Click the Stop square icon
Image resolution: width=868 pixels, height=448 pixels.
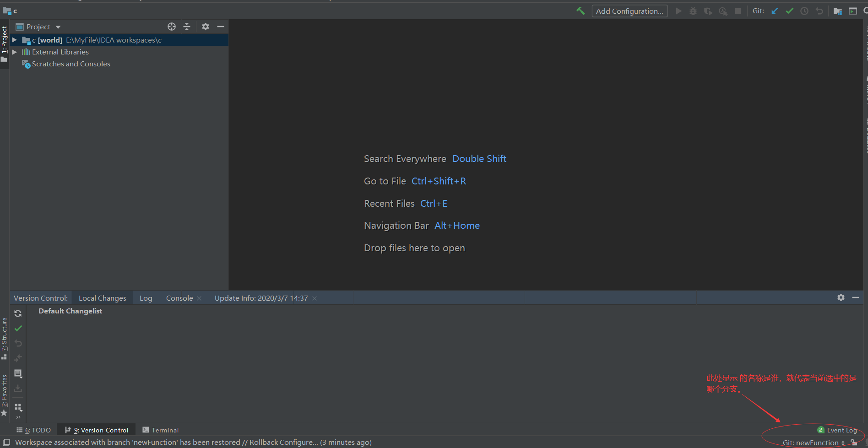(x=738, y=11)
